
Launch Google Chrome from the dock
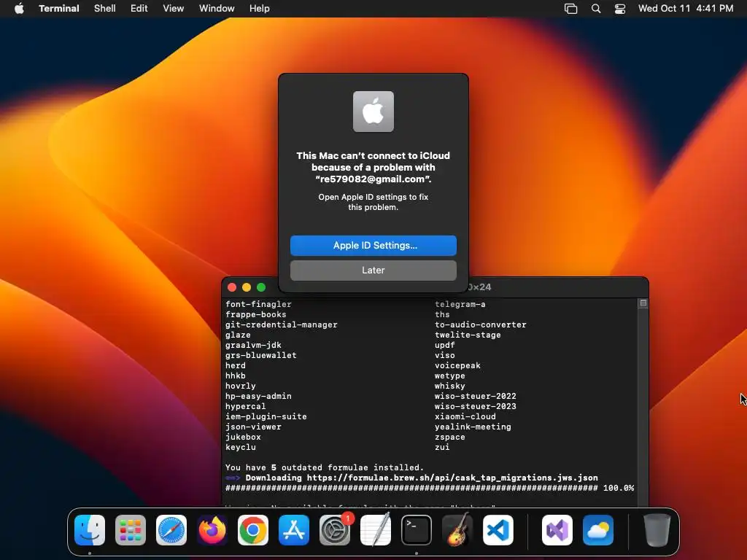pos(253,530)
